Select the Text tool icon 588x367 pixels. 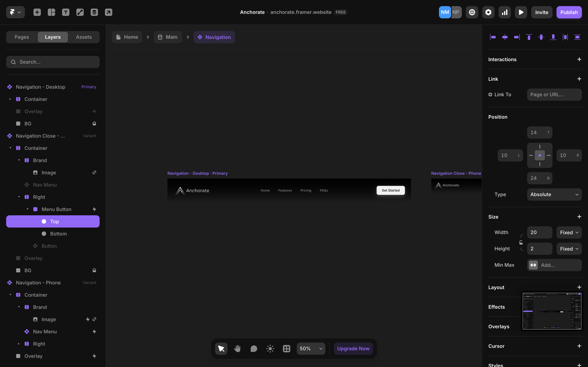[66, 12]
